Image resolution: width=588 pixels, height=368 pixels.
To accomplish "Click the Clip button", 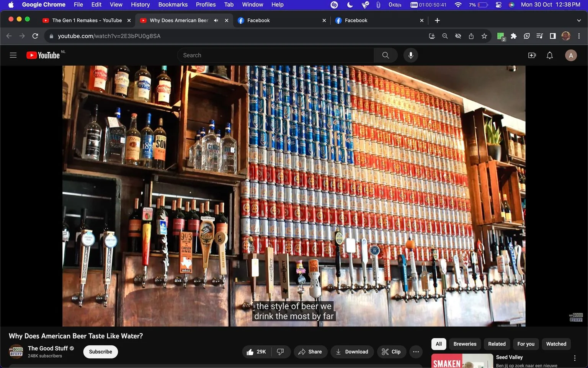I will [x=391, y=352].
